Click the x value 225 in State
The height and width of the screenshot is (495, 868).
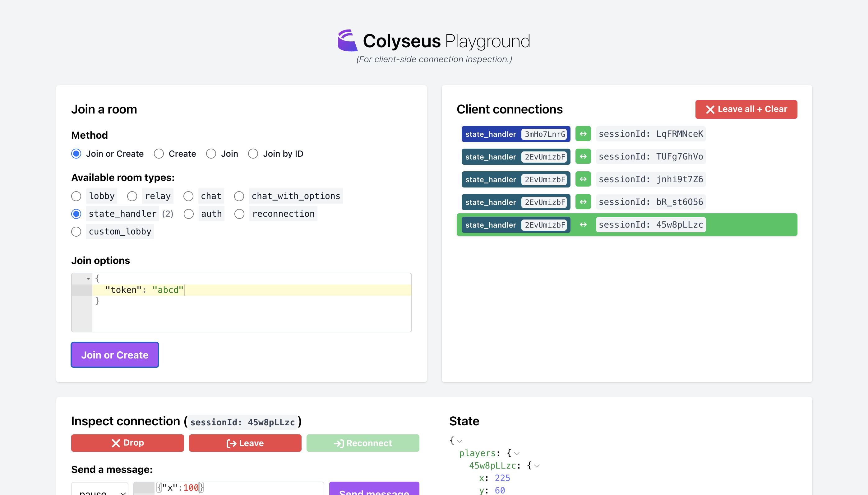(502, 478)
